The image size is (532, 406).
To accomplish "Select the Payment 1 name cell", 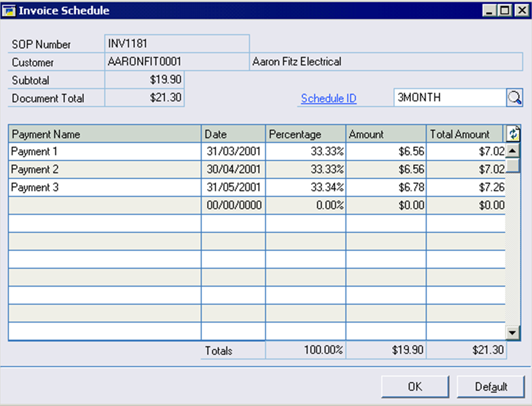I will pyautogui.click(x=104, y=152).
